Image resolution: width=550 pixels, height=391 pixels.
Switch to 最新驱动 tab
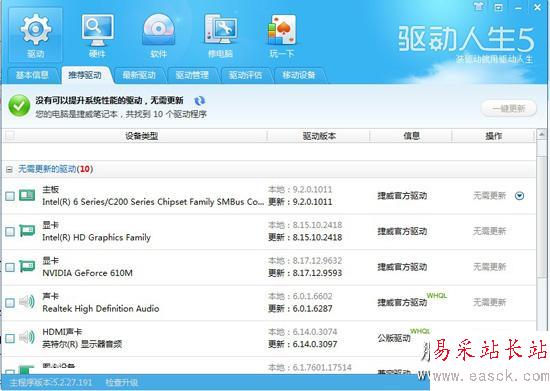click(139, 75)
